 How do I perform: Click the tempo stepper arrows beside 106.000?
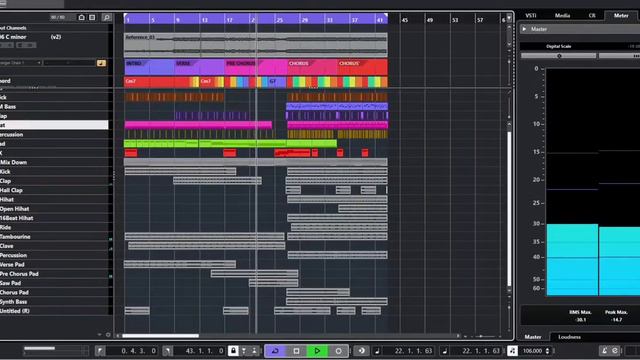point(547,351)
